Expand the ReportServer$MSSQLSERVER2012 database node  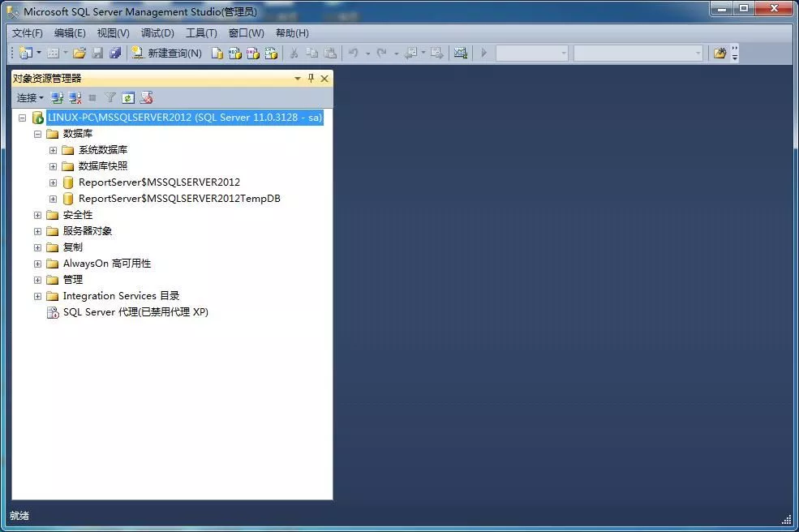[53, 182]
